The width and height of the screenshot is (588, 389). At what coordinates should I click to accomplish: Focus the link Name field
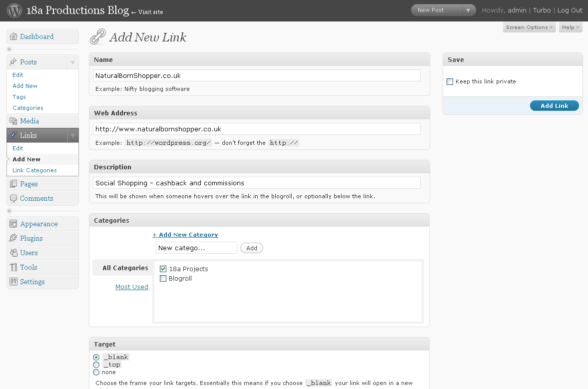pos(256,75)
